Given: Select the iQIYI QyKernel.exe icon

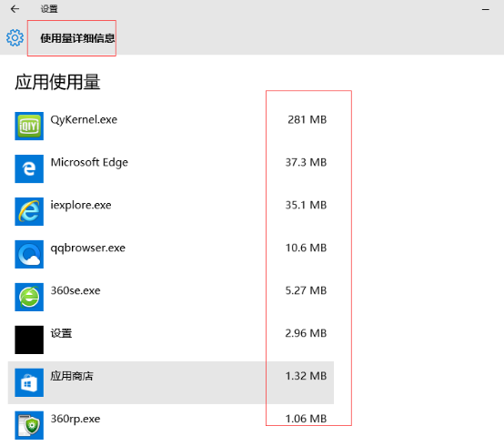Looking at the screenshot, I should 29,126.
